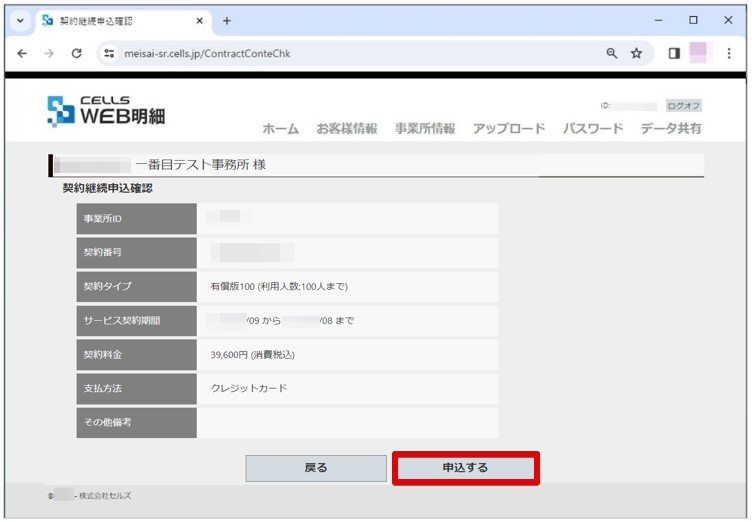The height and width of the screenshot is (522, 752).
Task: Click the 一番目テスト事務所 様 heading
Action: click(x=200, y=165)
